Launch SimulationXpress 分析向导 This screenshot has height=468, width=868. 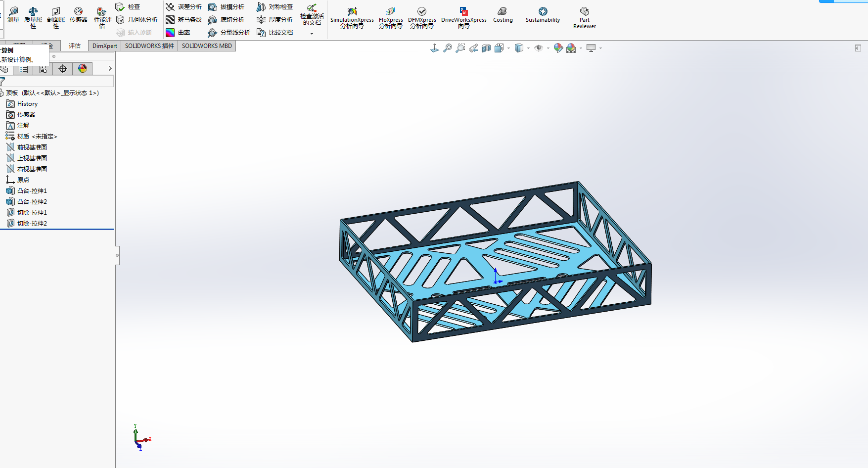tap(352, 17)
